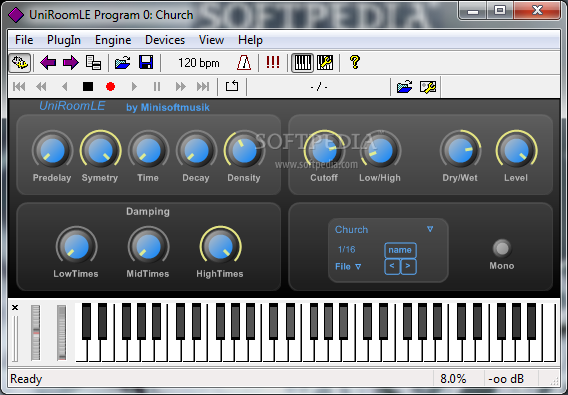Open the File menu
Screen dimensions: 568x395
(x=24, y=40)
